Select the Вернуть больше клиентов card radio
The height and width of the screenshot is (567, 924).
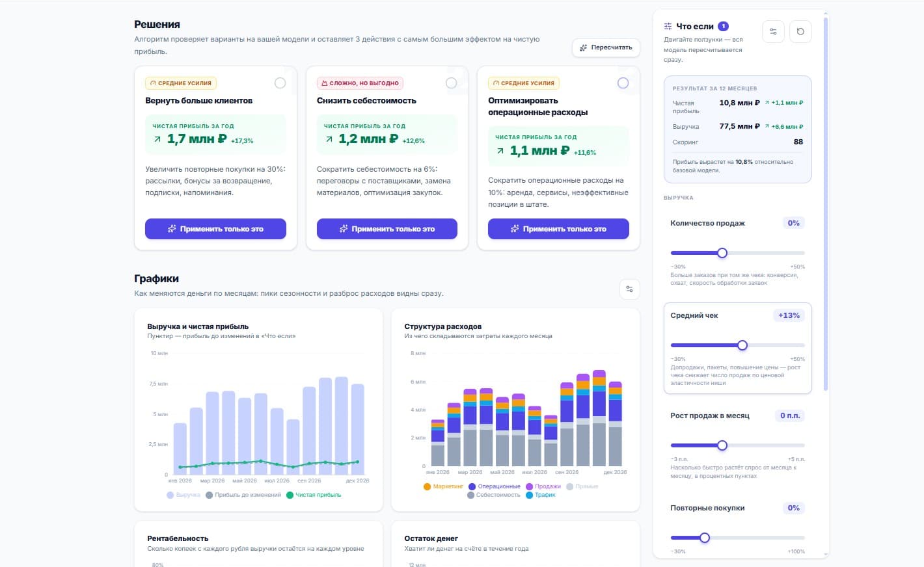[280, 83]
